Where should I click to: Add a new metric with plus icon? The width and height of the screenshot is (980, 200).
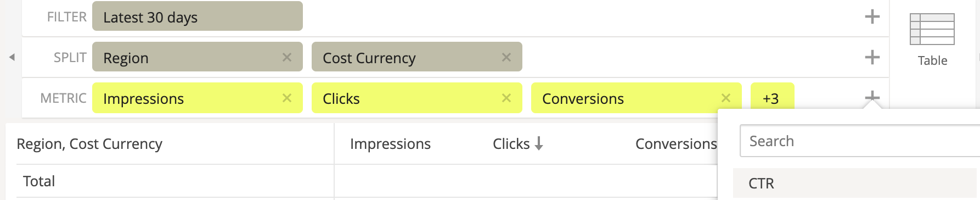872,98
